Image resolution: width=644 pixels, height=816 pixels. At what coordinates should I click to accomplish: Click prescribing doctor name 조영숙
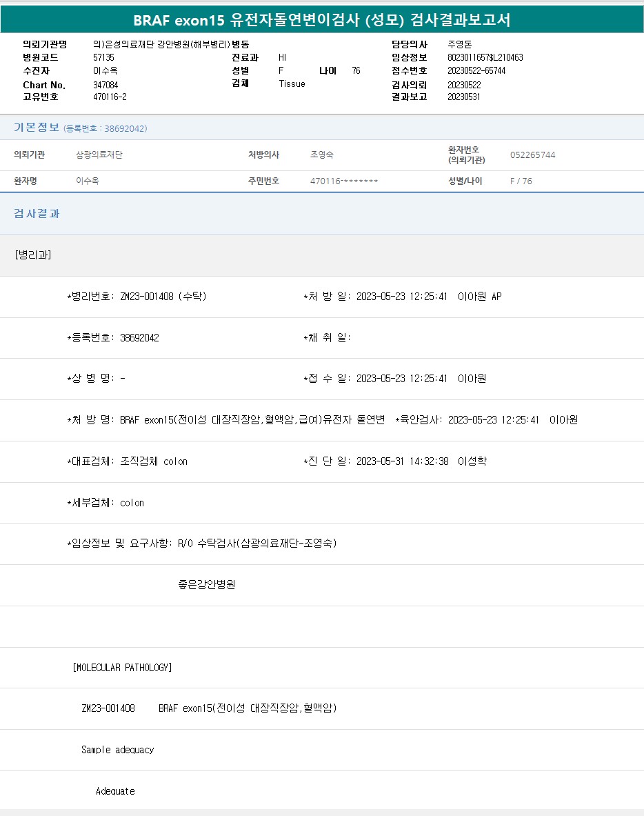(x=321, y=155)
